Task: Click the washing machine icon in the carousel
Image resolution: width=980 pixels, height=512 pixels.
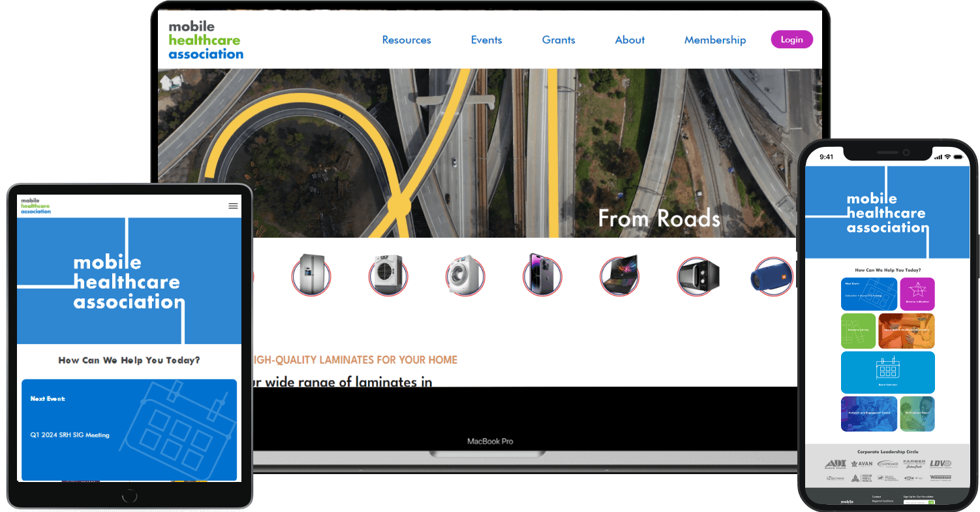Action: pyautogui.click(x=465, y=275)
